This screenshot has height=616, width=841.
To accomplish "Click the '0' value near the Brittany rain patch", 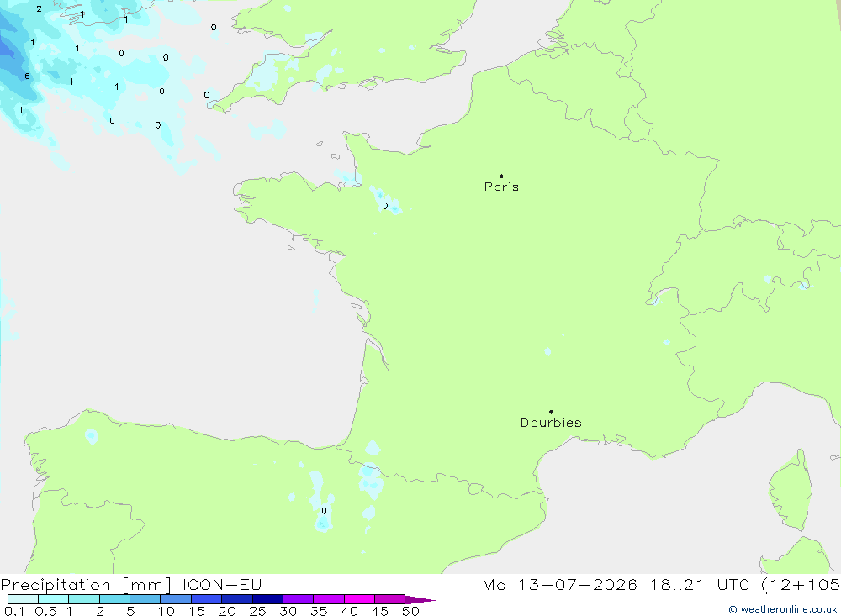I will tap(384, 206).
